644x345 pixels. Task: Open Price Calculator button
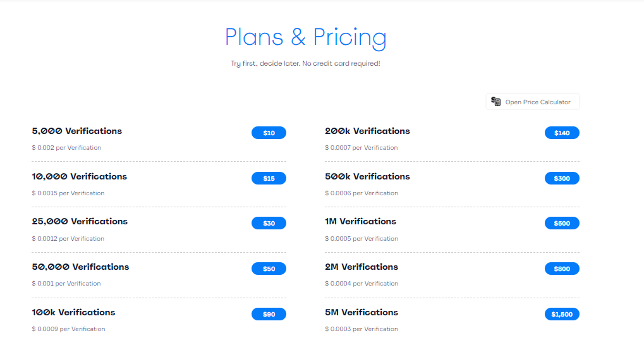533,102
